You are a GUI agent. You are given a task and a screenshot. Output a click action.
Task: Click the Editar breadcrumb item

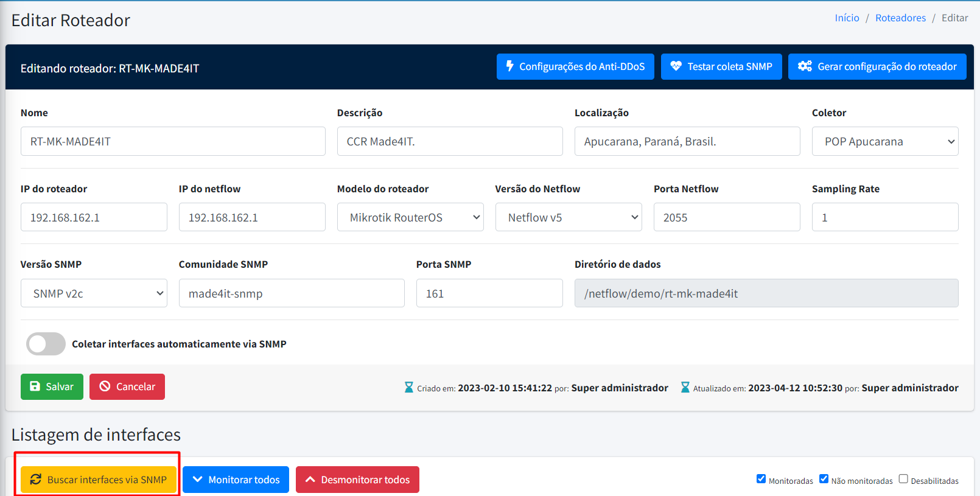tap(954, 18)
